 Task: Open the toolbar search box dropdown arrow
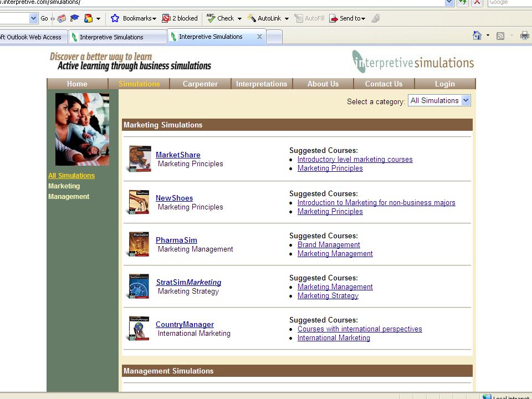click(33, 18)
